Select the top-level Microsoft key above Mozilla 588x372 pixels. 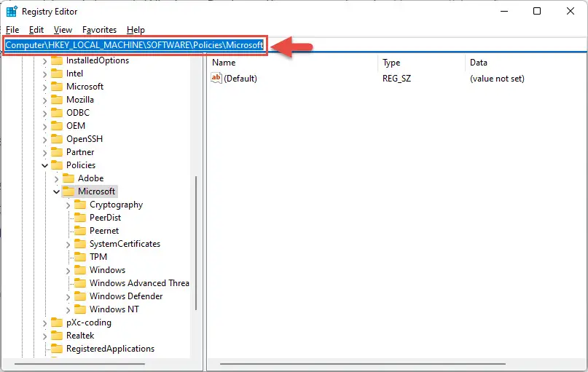pyautogui.click(x=85, y=87)
